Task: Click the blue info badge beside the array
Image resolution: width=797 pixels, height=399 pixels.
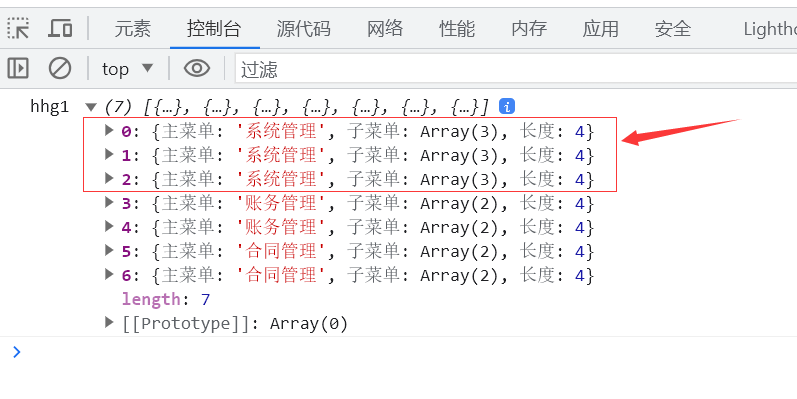Action: (x=507, y=106)
